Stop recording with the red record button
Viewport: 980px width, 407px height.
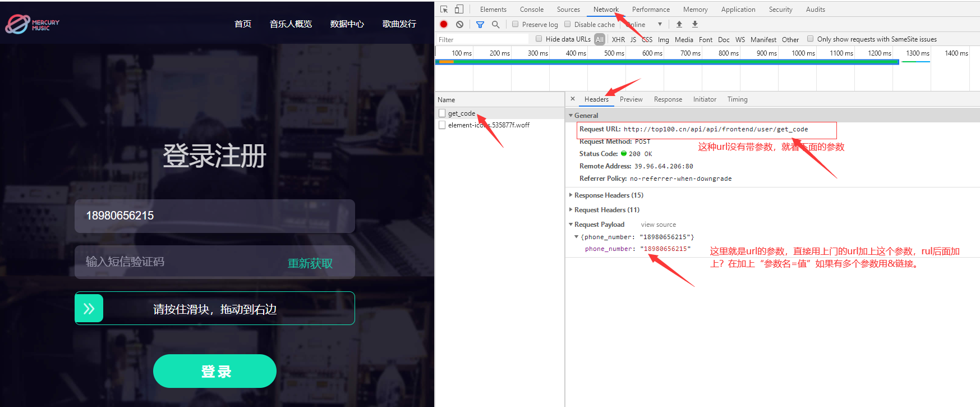coord(444,24)
